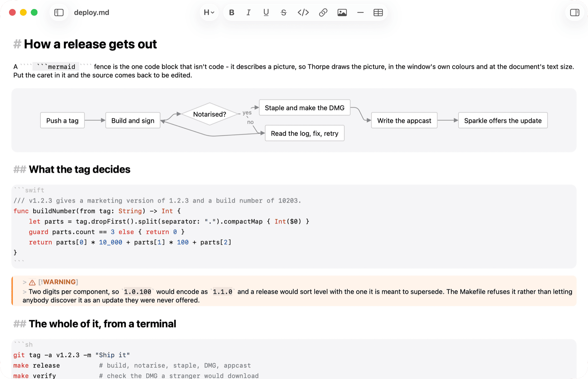Click the 'What the tag decides' heading
This screenshot has height=379, width=588.
point(80,170)
